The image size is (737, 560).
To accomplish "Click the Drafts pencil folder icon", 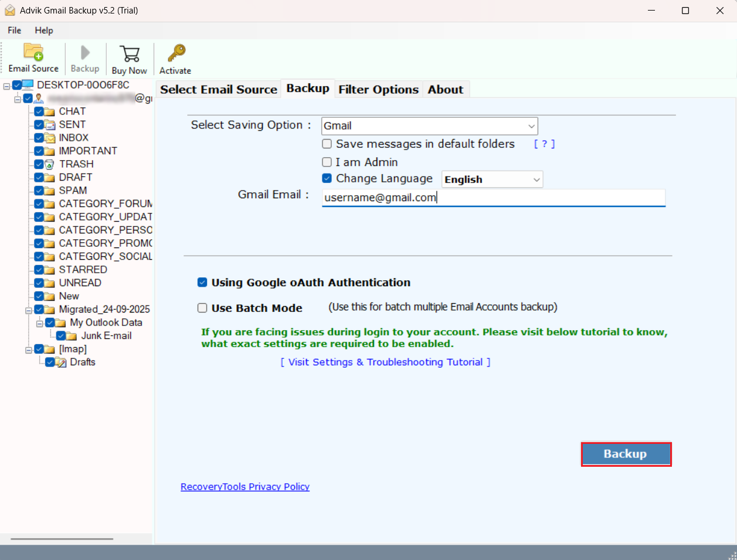I will (61, 362).
